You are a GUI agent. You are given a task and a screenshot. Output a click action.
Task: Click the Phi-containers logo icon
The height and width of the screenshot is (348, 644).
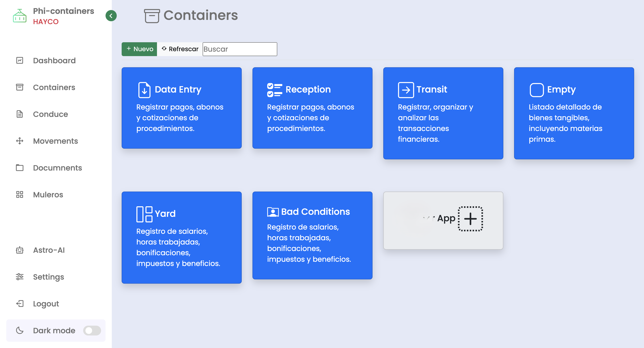[19, 16]
